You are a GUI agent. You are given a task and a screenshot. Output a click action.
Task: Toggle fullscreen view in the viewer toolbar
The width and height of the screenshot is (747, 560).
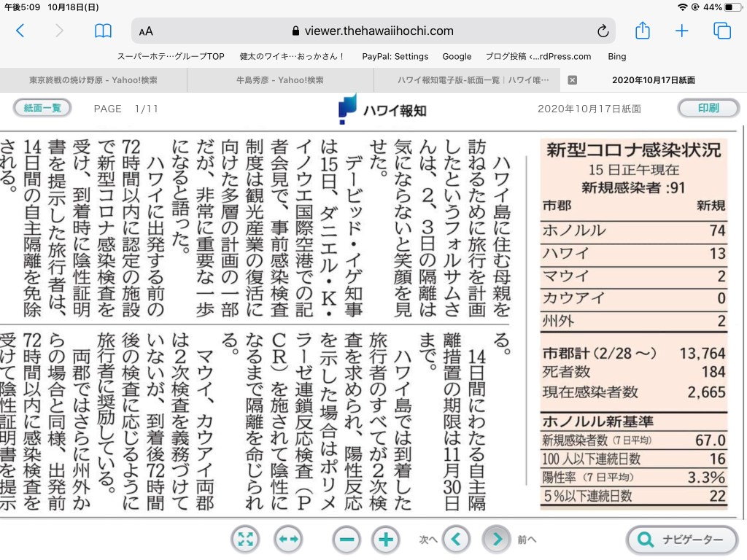coord(246,540)
